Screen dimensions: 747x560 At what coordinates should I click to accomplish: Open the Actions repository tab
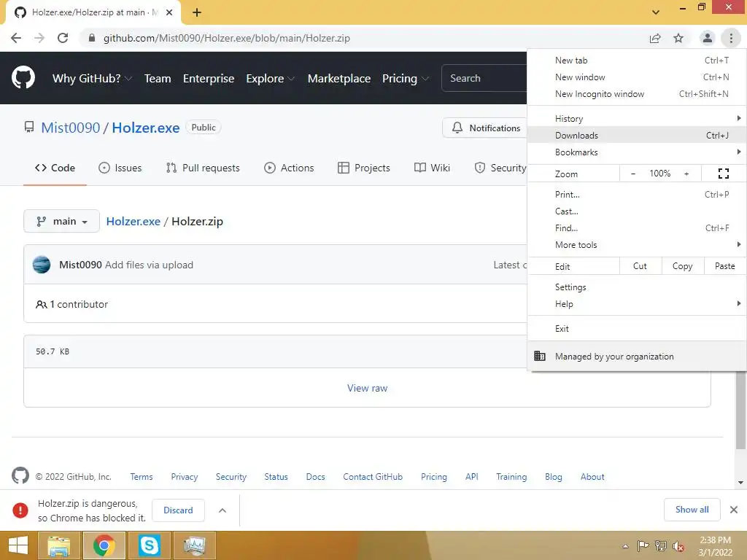coord(289,168)
